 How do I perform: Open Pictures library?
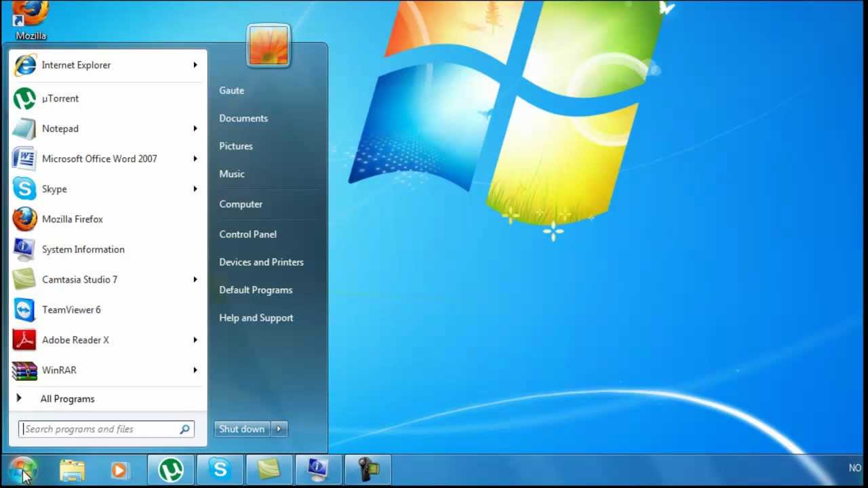tap(236, 146)
